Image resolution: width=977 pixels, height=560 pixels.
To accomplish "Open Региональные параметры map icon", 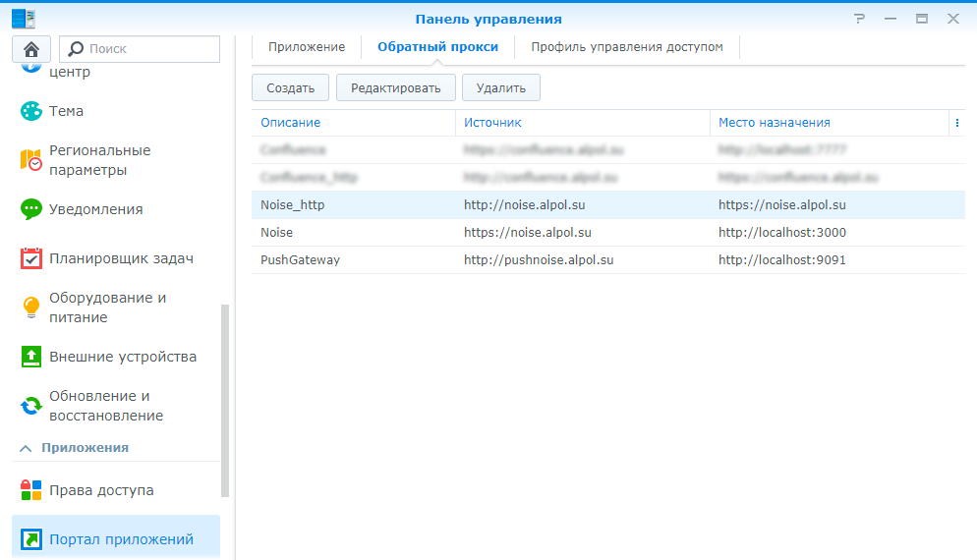I will click(32, 160).
